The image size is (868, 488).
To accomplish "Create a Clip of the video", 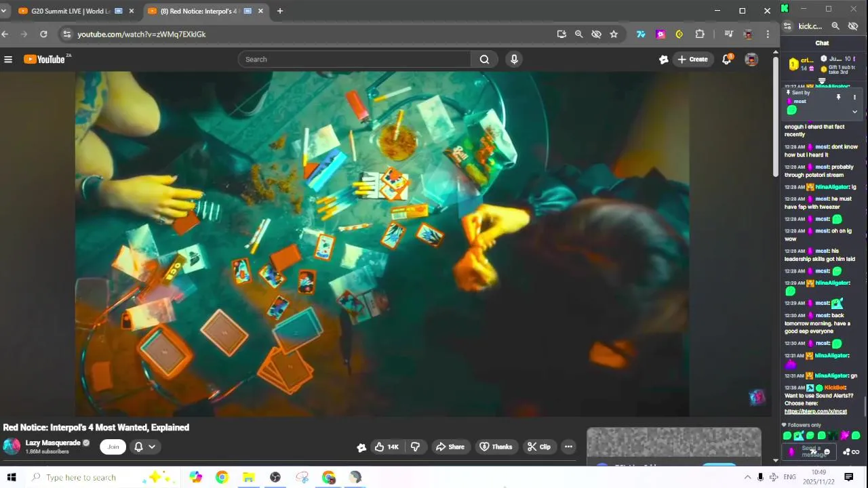I will pyautogui.click(x=539, y=447).
